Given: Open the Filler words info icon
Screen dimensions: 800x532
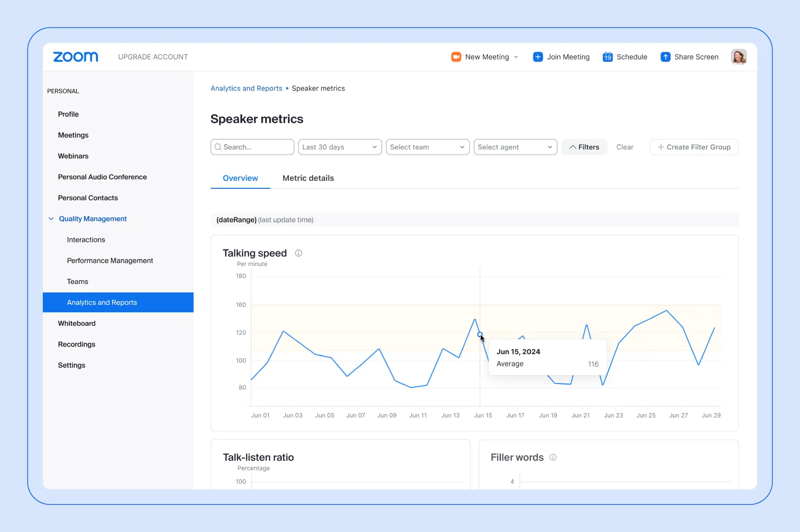Looking at the screenshot, I should tap(553, 457).
